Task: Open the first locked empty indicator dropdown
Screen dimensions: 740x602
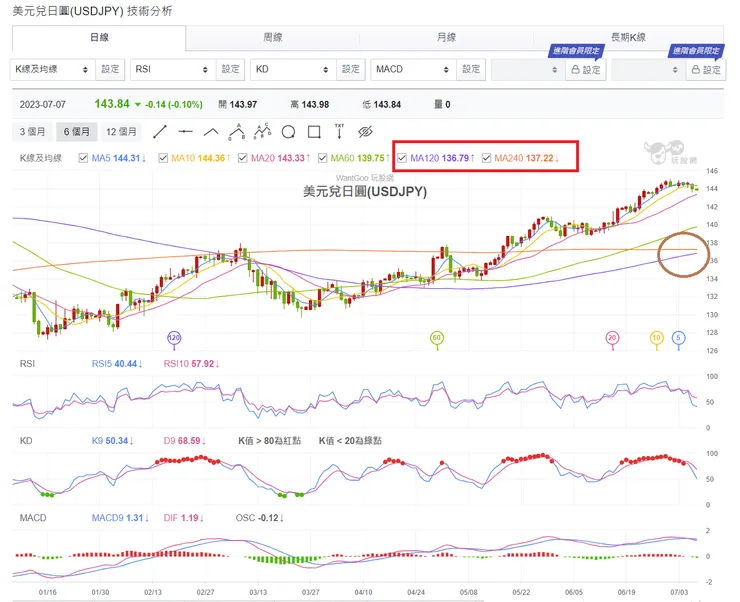Action: 528,70
